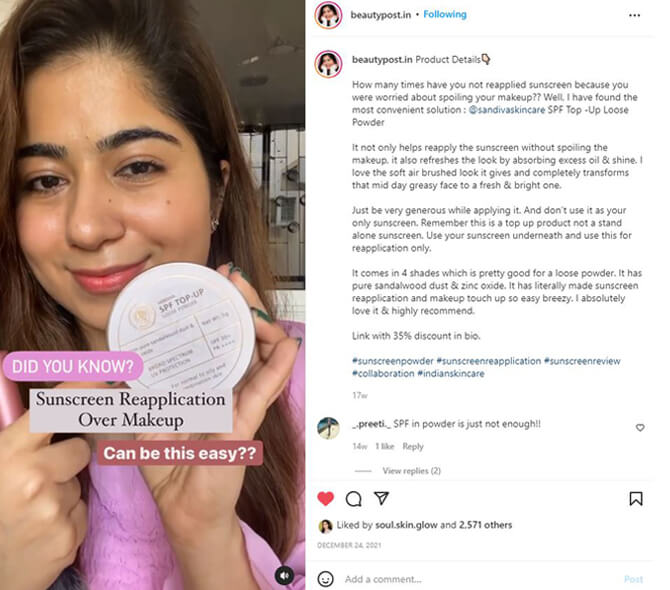
Task: Save post with bookmark icon
Action: (x=635, y=499)
